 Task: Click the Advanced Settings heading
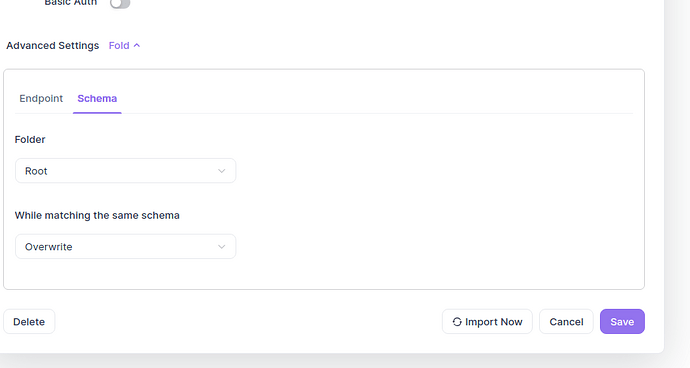[x=52, y=45]
